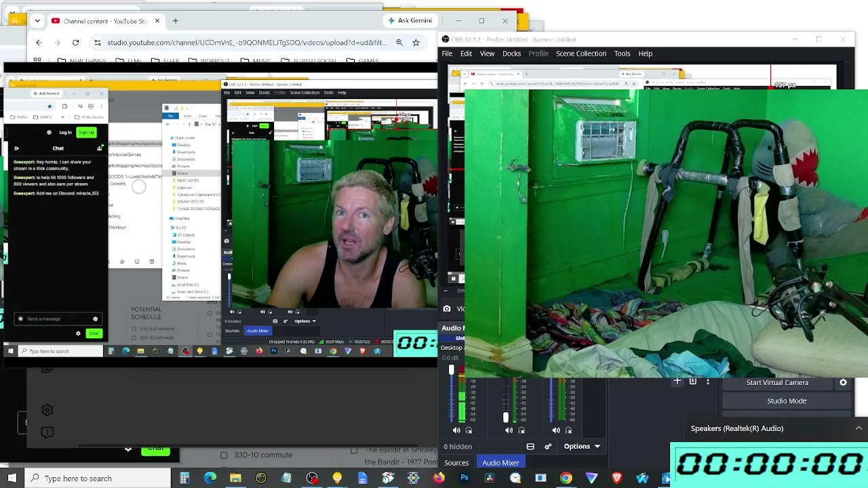
Task: Toggle monitoring on second mixer channel
Action: tap(521, 430)
